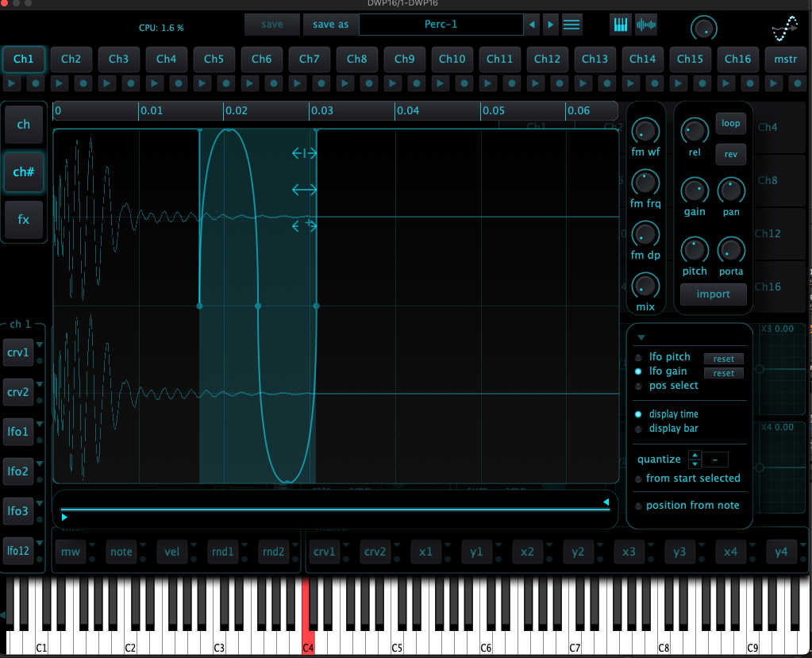This screenshot has height=658, width=812.
Task: Click the record dot under Ch16
Action: tap(751, 83)
